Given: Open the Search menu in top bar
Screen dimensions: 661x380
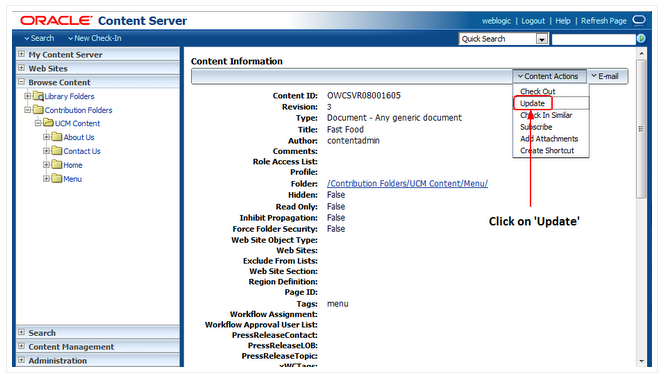Looking at the screenshot, I should point(39,38).
